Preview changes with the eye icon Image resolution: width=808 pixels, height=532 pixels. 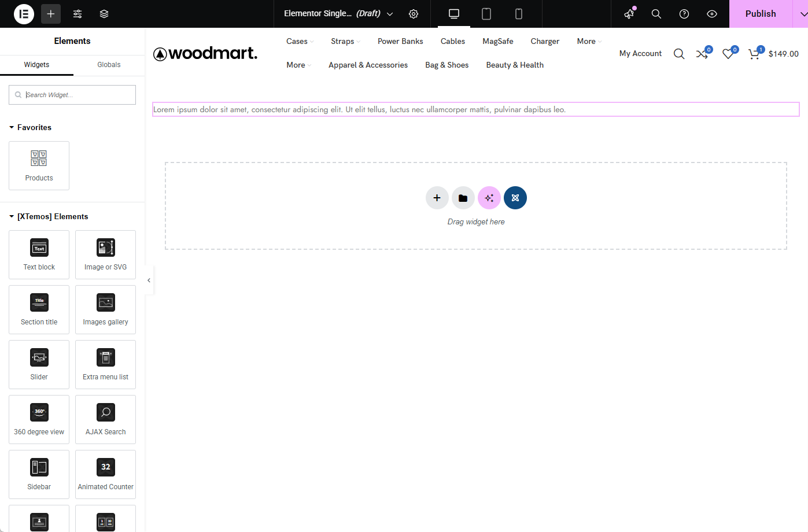(711, 13)
